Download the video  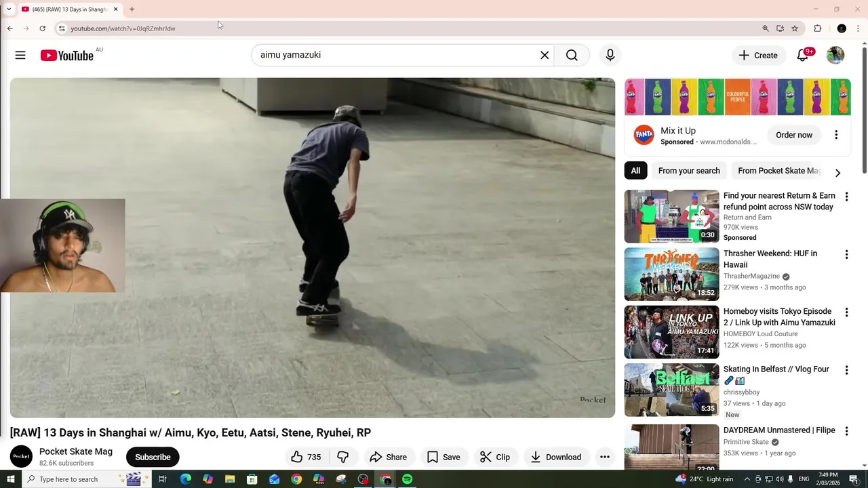[x=555, y=457]
